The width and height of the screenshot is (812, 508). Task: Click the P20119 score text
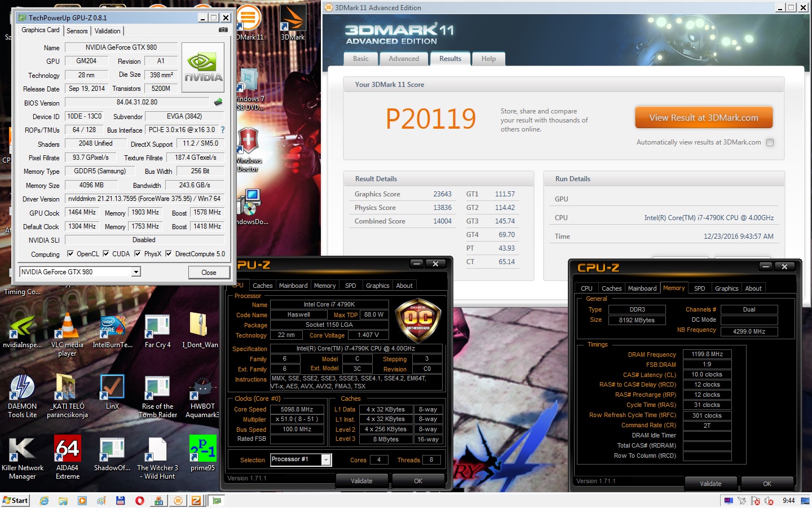(x=431, y=119)
